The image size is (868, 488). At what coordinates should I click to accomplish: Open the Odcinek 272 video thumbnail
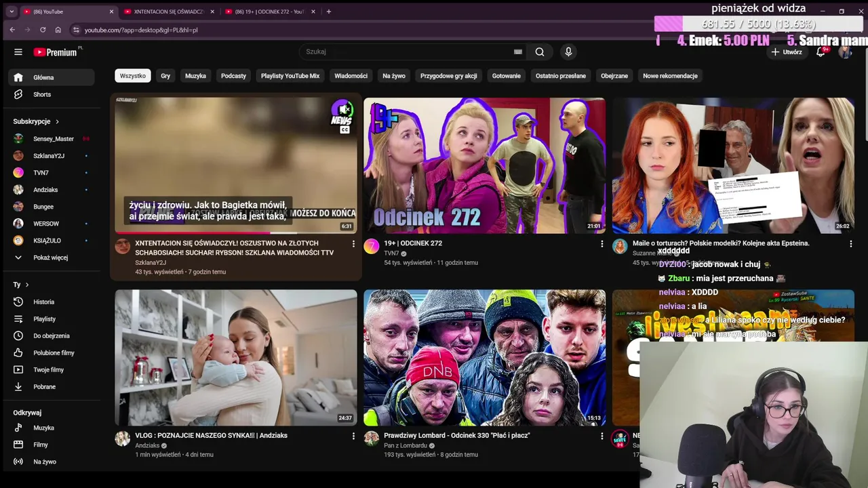pos(484,165)
